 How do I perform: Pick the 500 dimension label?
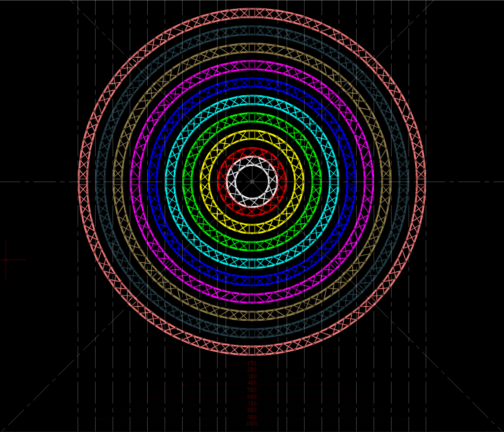tap(252, 390)
